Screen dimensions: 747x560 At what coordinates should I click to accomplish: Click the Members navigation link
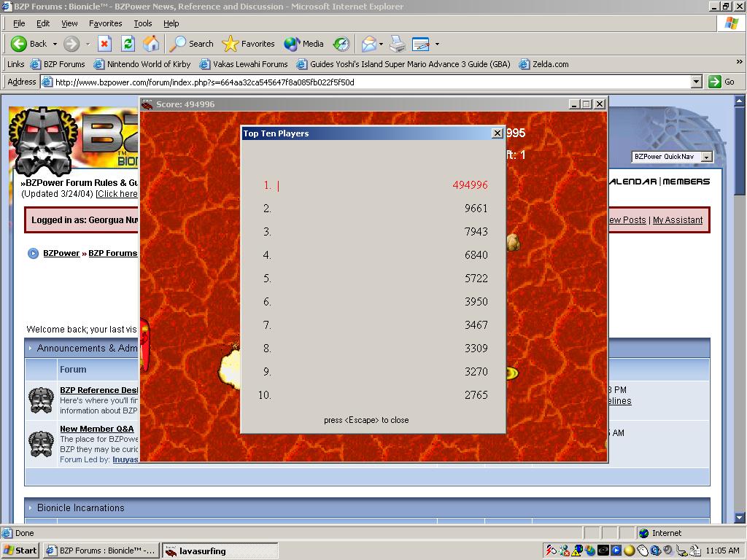coord(686,182)
